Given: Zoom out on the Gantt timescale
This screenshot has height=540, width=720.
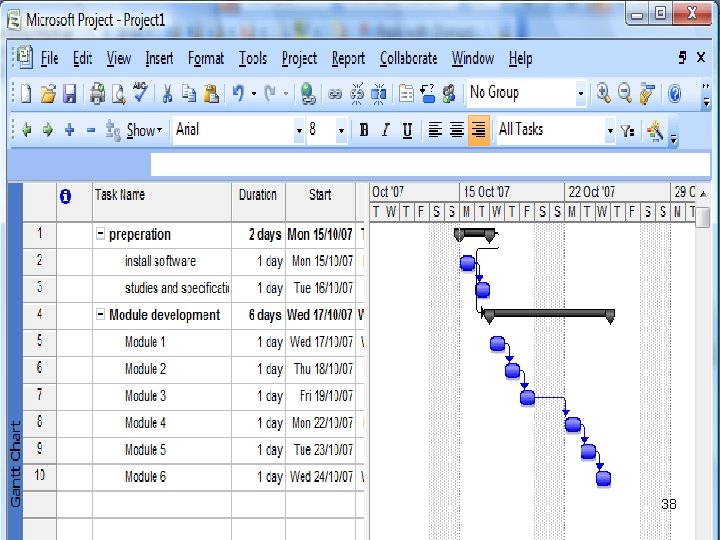Looking at the screenshot, I should (624, 94).
